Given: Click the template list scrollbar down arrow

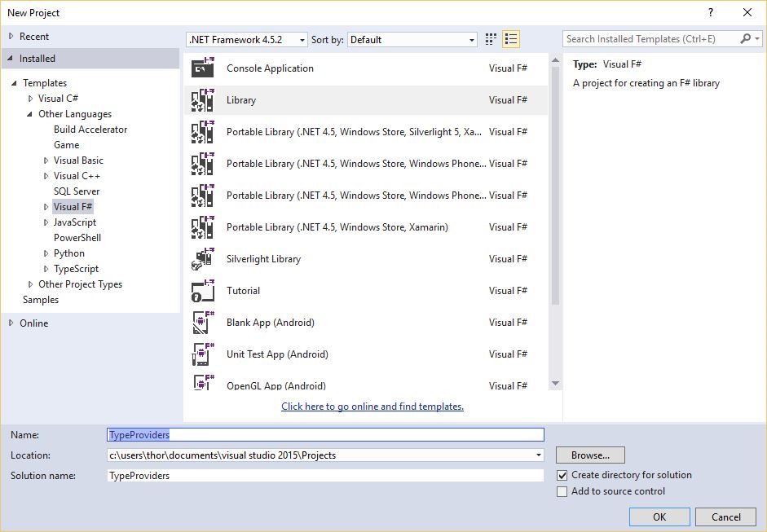Looking at the screenshot, I should tap(555, 384).
